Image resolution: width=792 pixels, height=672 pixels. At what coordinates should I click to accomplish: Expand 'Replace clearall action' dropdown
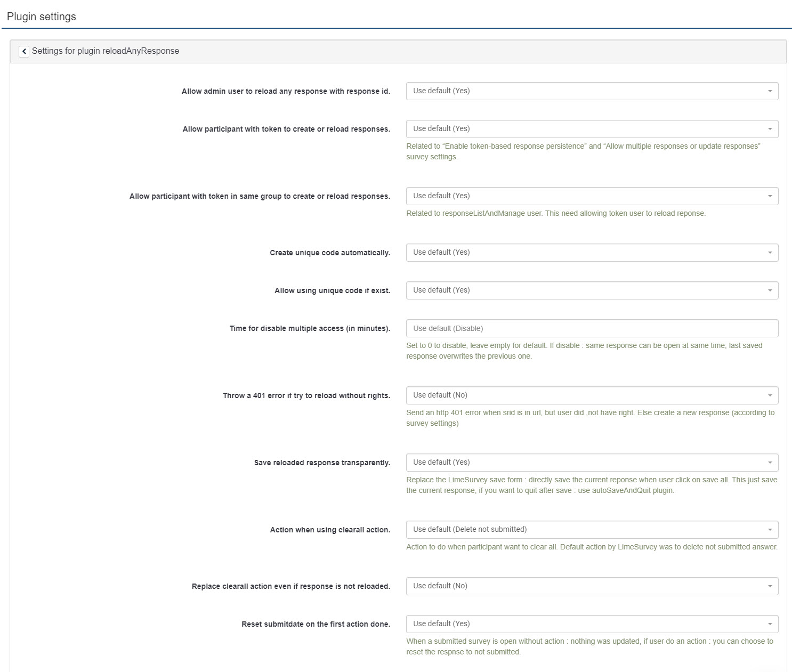click(x=592, y=586)
